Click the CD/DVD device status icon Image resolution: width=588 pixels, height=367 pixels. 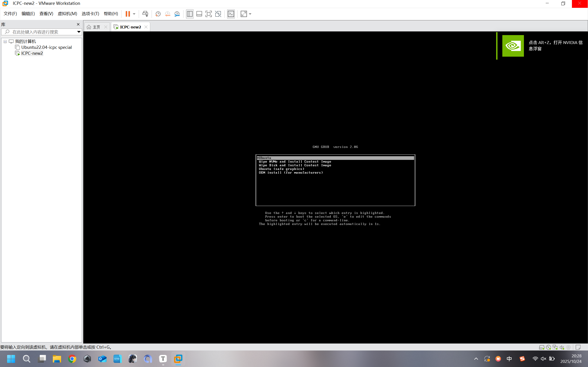(x=548, y=347)
